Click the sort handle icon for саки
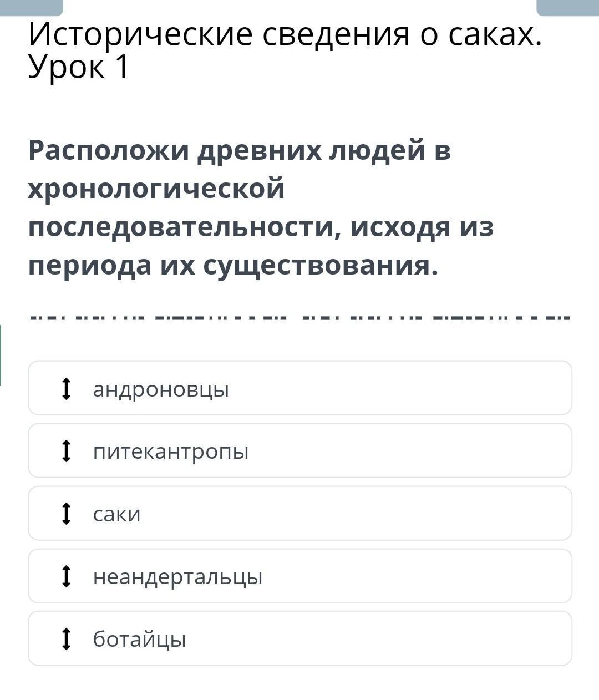This screenshot has height=700, width=599. 67,514
